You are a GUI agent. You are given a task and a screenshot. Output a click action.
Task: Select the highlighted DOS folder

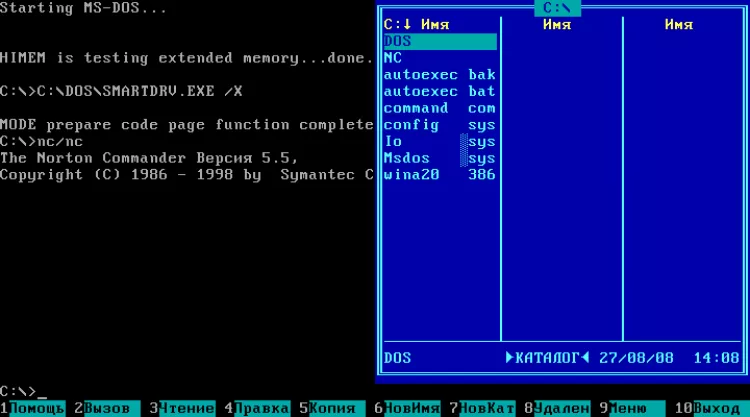pos(439,41)
